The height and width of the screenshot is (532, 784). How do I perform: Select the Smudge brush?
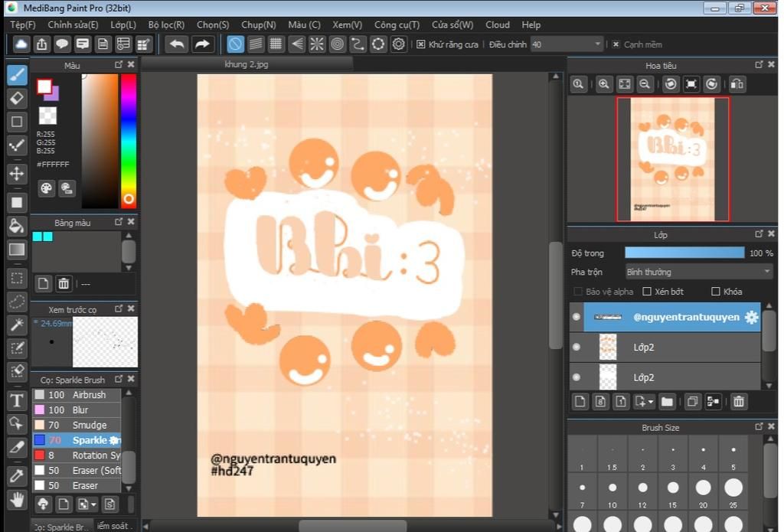click(77, 425)
